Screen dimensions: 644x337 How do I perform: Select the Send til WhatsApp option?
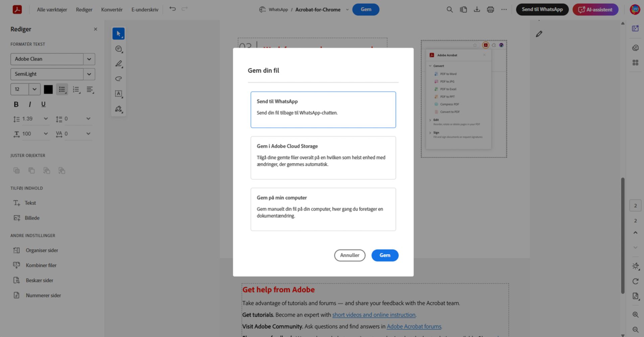pyautogui.click(x=323, y=110)
